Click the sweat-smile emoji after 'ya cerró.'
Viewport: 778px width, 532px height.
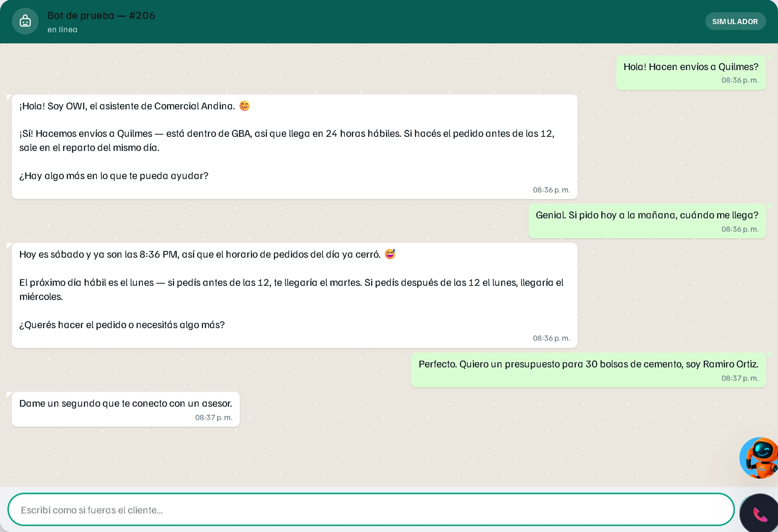[390, 254]
